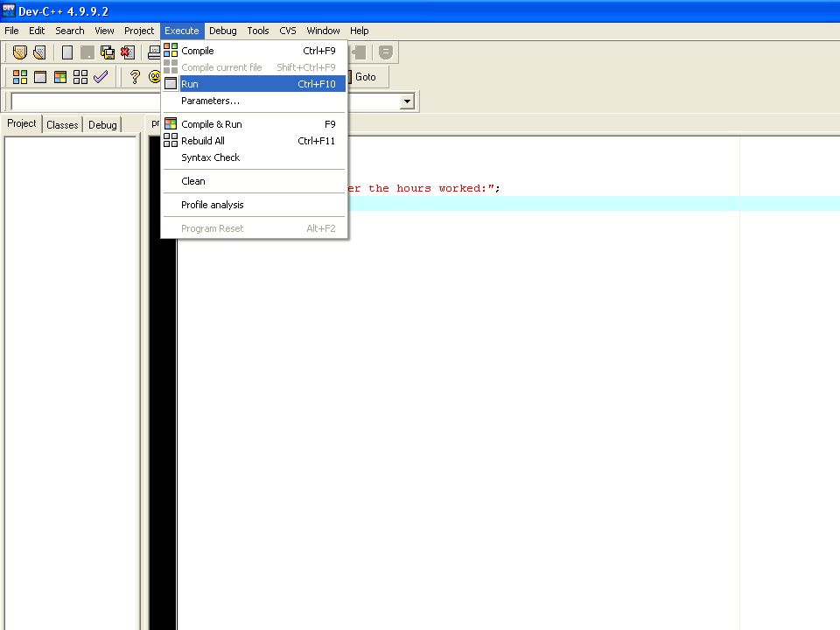The image size is (840, 630).
Task: Click the black editor gutter strip
Action: (x=163, y=434)
